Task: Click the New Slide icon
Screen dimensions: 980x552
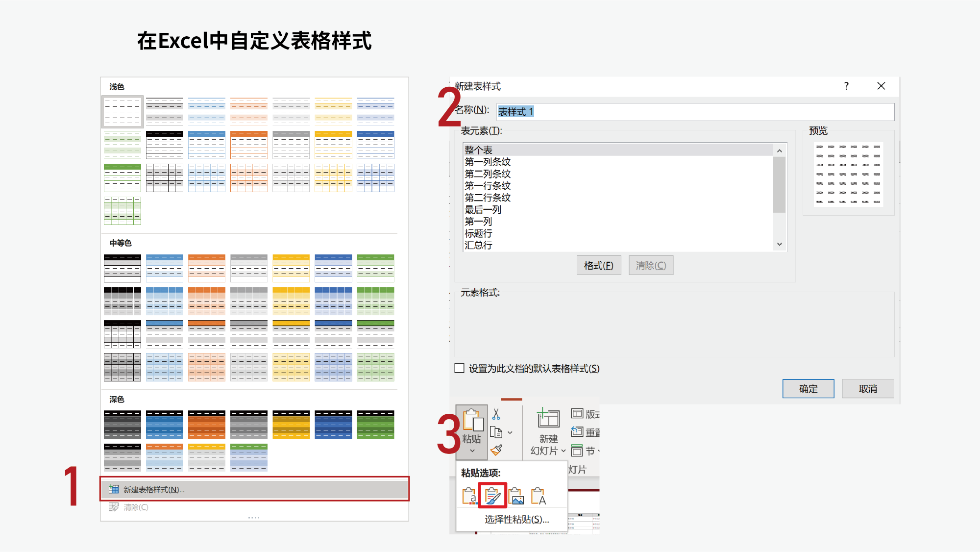Action: click(x=548, y=418)
